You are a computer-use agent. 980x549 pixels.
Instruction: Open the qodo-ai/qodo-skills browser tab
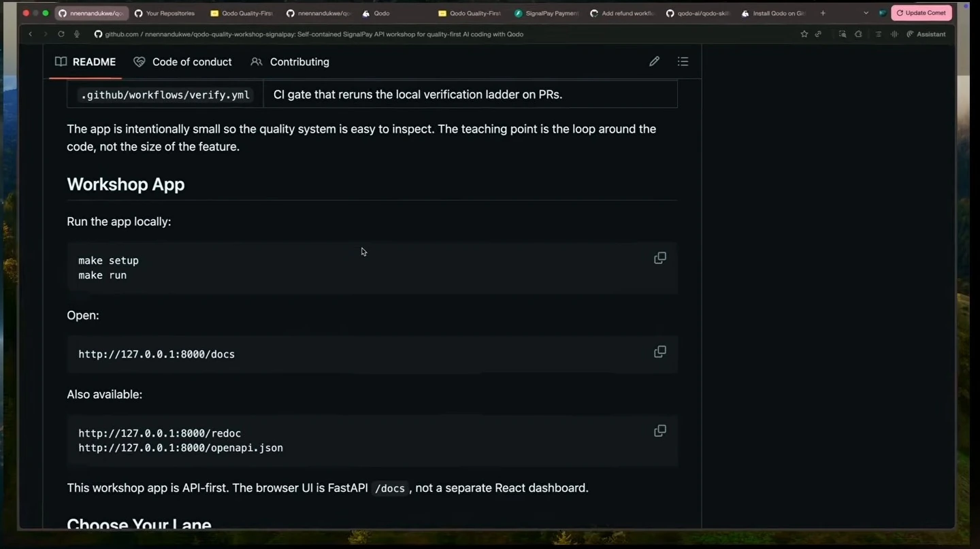(x=698, y=13)
